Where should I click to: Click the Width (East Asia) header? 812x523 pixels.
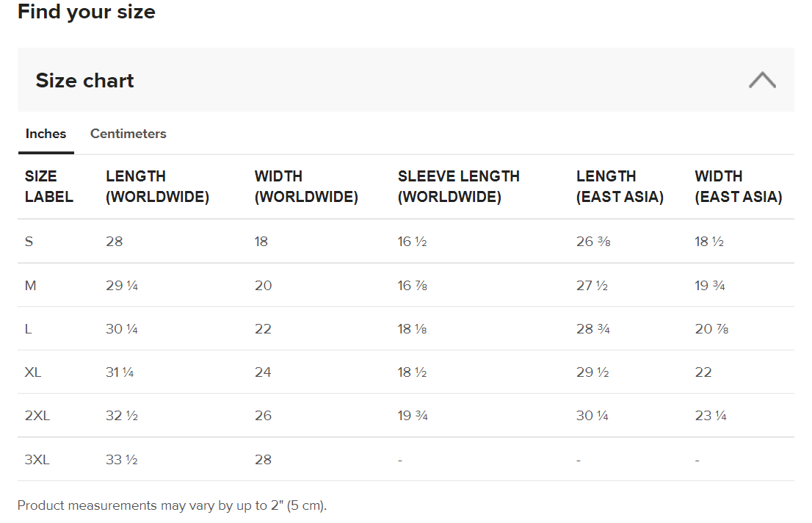[x=738, y=187]
